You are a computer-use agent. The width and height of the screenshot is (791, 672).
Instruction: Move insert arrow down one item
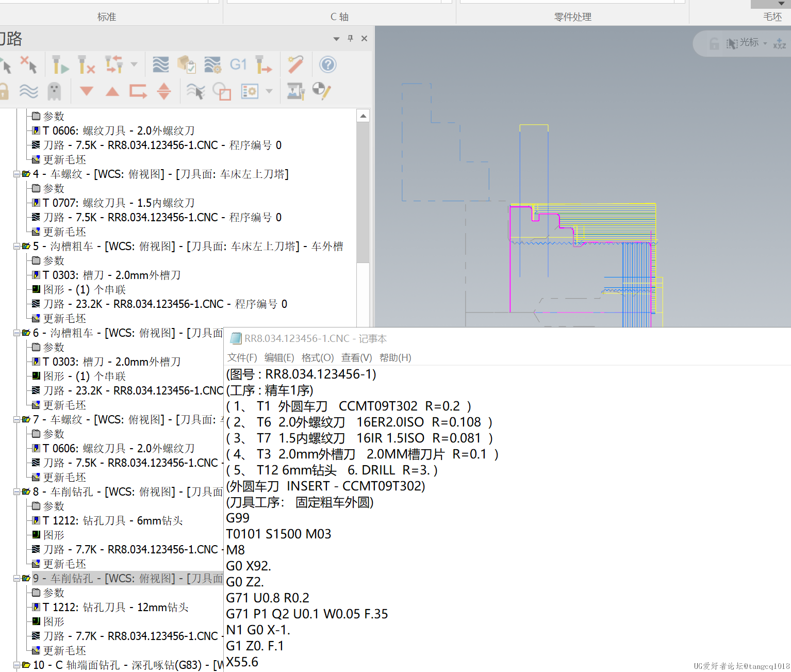coord(87,91)
